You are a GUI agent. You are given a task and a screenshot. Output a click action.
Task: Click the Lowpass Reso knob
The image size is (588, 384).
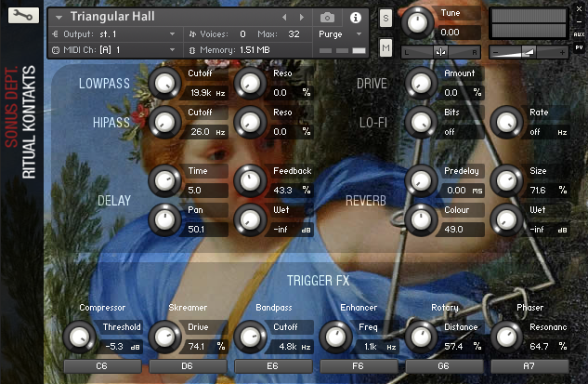click(x=250, y=84)
